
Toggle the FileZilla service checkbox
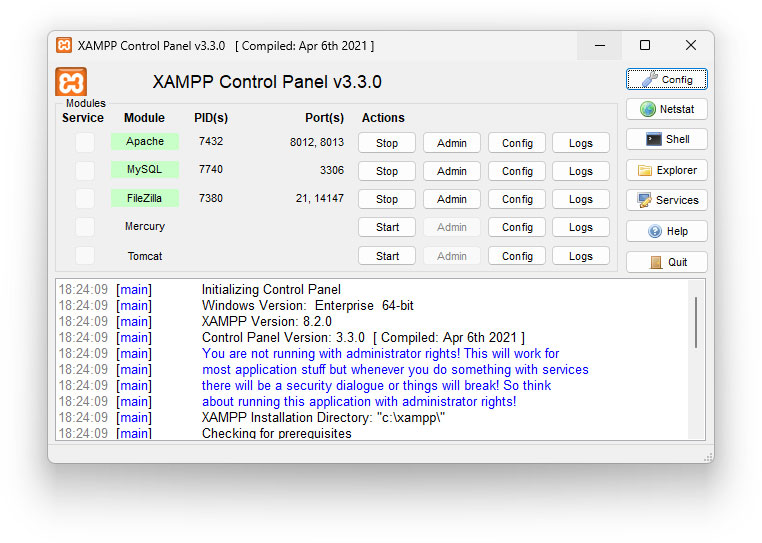click(85, 198)
